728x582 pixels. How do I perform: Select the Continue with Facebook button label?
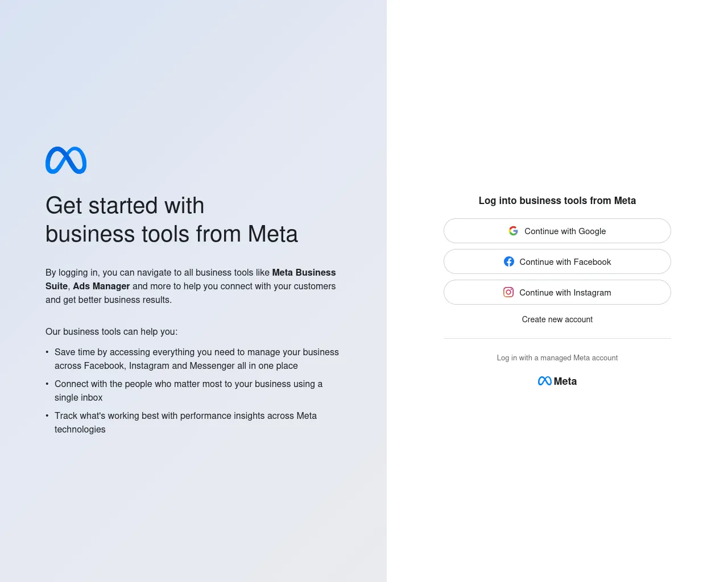565,262
